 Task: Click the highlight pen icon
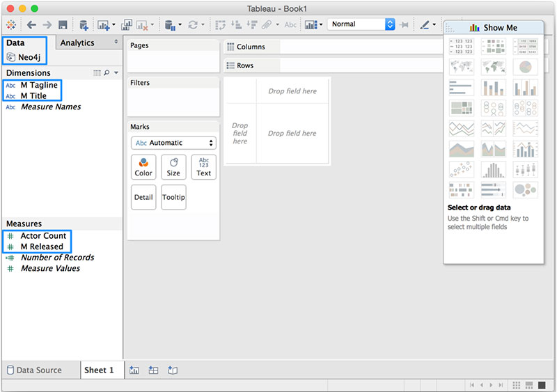[425, 24]
